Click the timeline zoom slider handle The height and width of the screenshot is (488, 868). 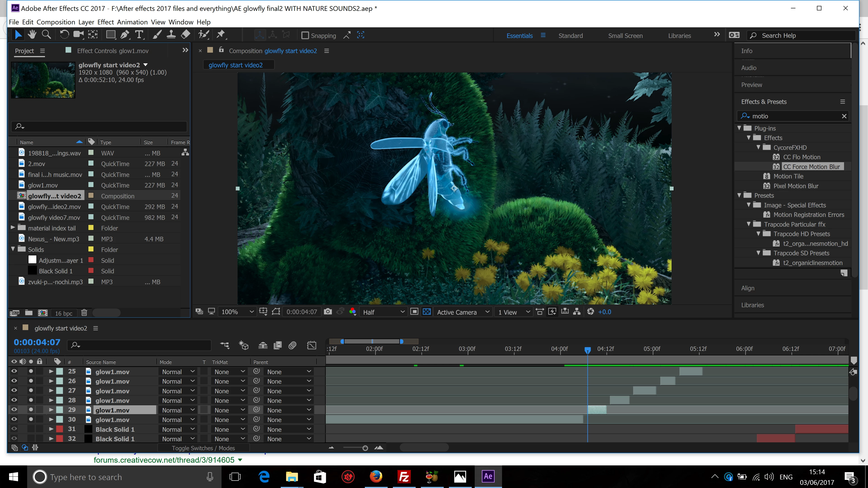tap(365, 448)
